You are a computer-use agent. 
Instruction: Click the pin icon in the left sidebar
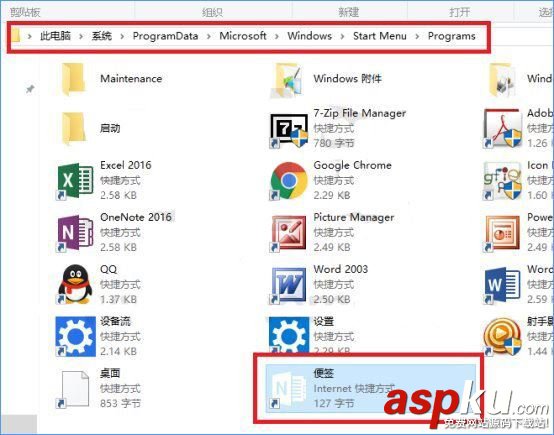pos(30,89)
